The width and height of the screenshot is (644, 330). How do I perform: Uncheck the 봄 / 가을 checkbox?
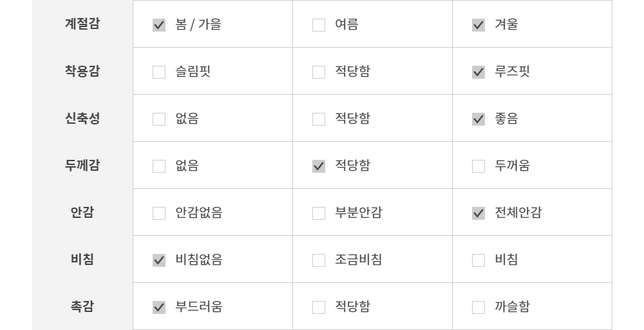159,25
